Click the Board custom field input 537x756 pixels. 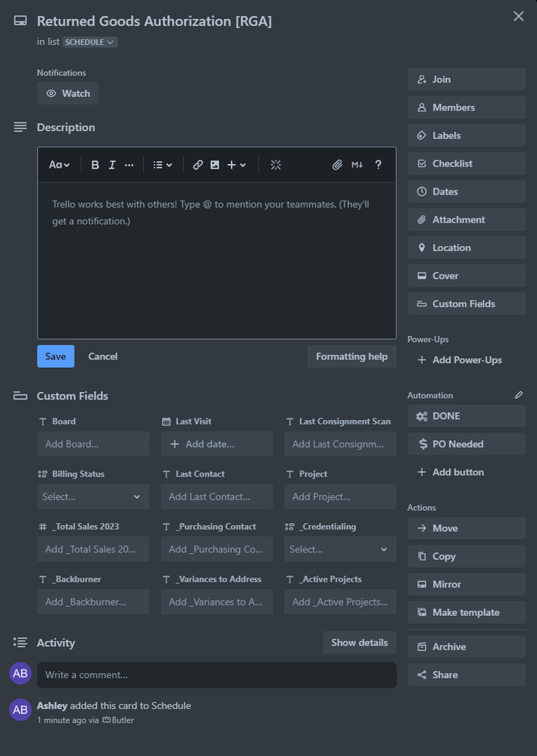pos(93,444)
